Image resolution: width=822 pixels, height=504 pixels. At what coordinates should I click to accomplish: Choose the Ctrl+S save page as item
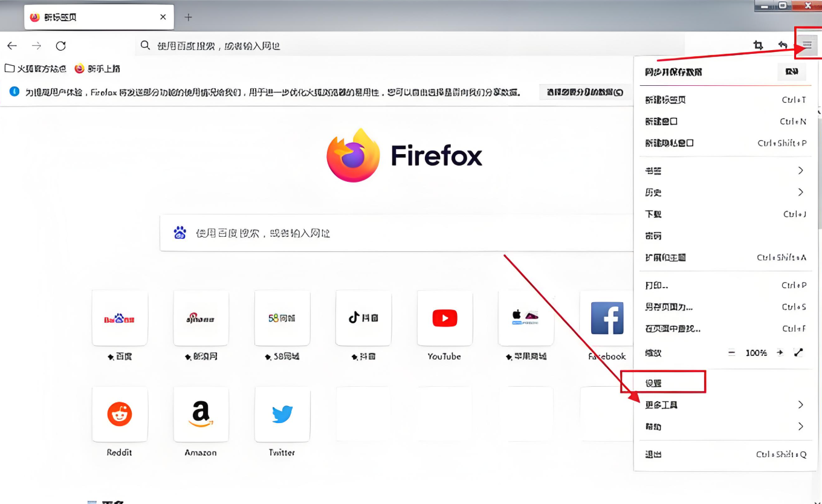pyautogui.click(x=725, y=307)
